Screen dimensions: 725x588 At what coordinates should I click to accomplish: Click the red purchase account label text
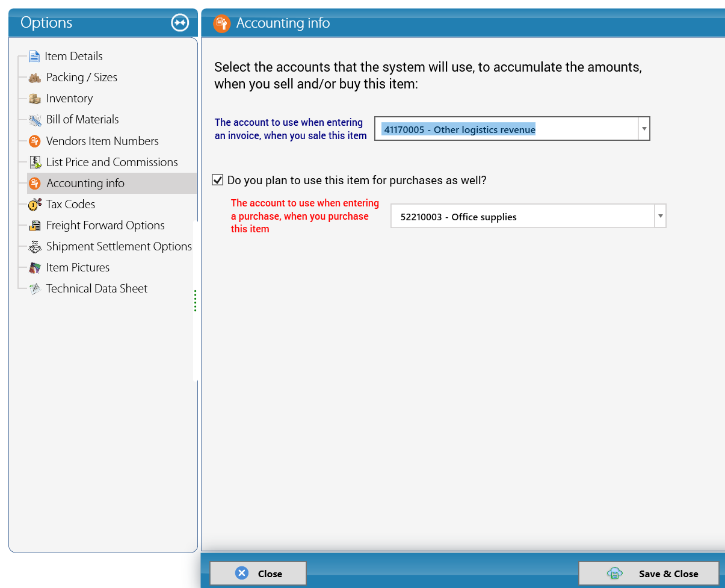pos(305,216)
